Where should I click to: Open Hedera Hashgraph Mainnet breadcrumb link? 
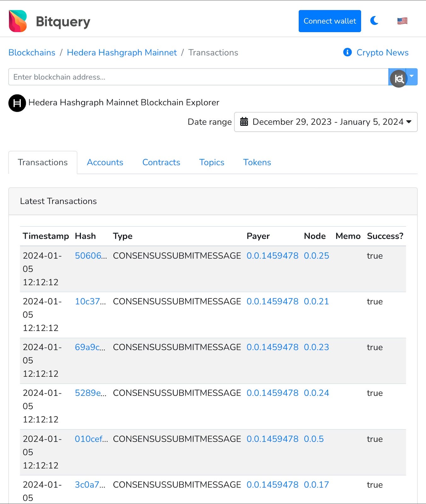(x=122, y=53)
